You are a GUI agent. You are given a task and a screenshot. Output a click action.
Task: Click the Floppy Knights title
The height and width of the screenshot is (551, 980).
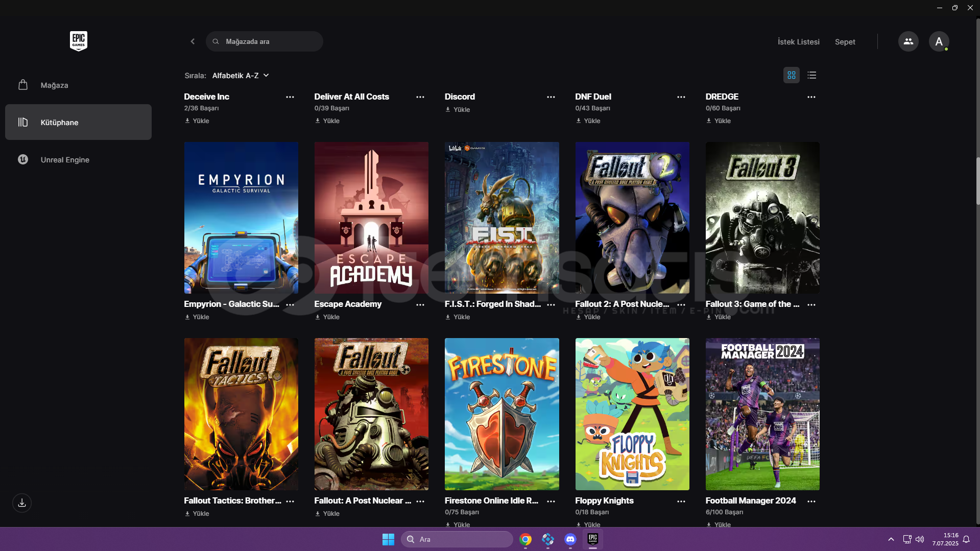tap(604, 501)
